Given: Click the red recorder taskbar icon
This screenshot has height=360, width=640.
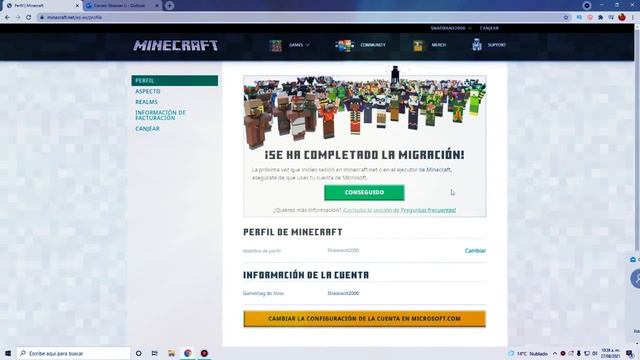Looking at the screenshot, I should (204, 353).
